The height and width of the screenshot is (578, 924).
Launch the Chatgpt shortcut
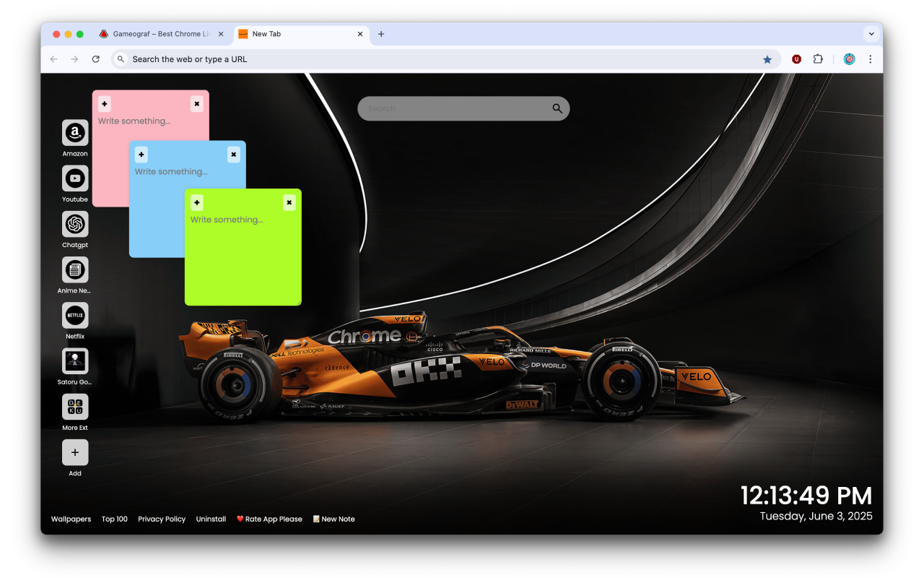[74, 225]
